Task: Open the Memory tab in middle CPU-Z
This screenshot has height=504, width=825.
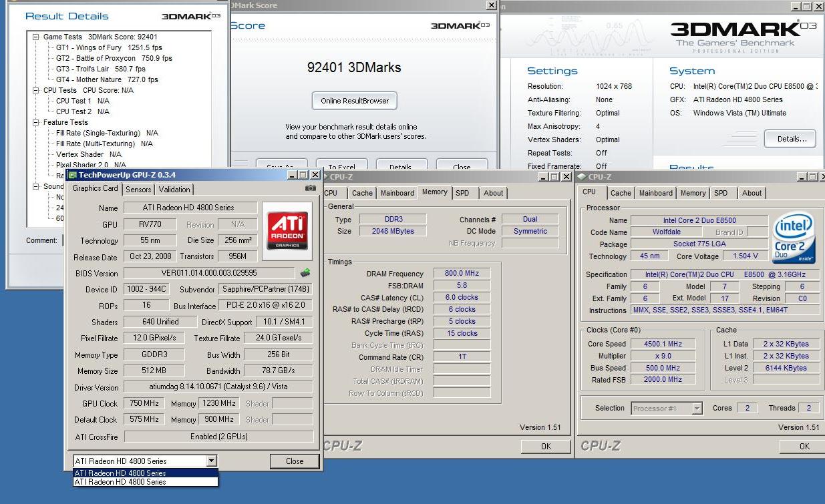Action: [x=435, y=192]
